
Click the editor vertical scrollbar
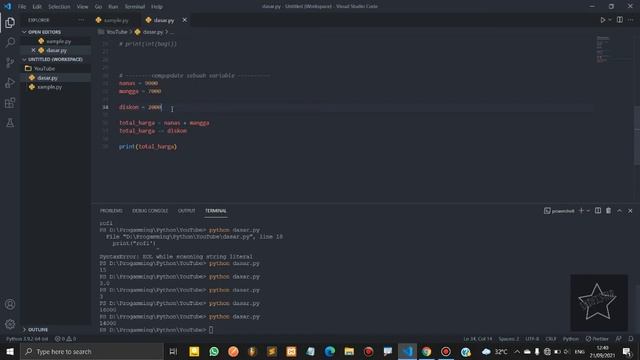pos(637,135)
